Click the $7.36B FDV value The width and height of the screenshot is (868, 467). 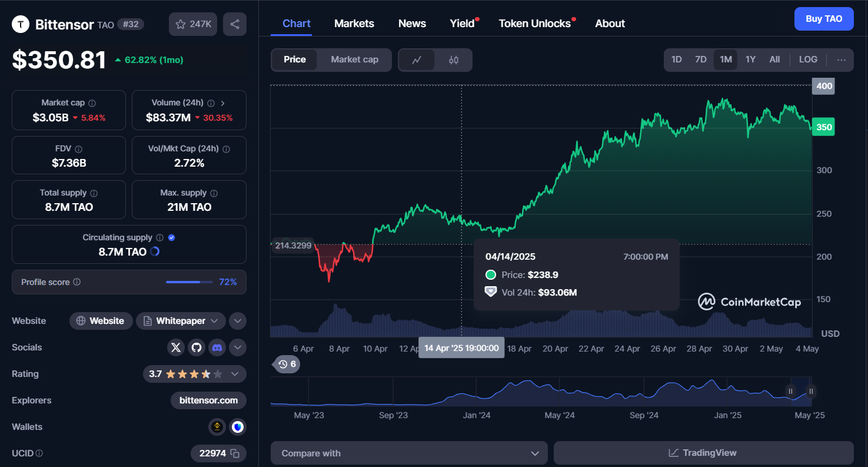click(69, 163)
